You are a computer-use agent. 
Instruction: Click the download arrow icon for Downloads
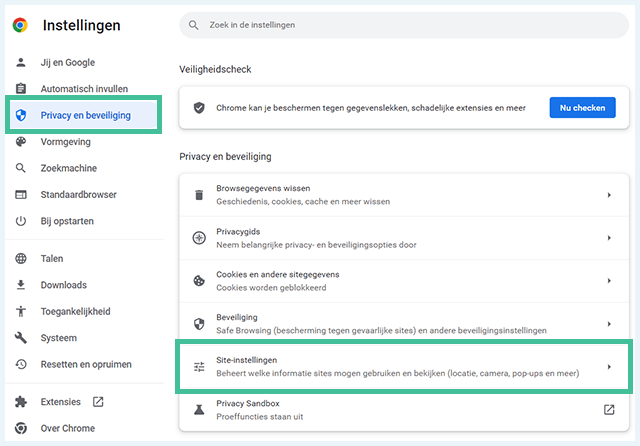point(21,285)
